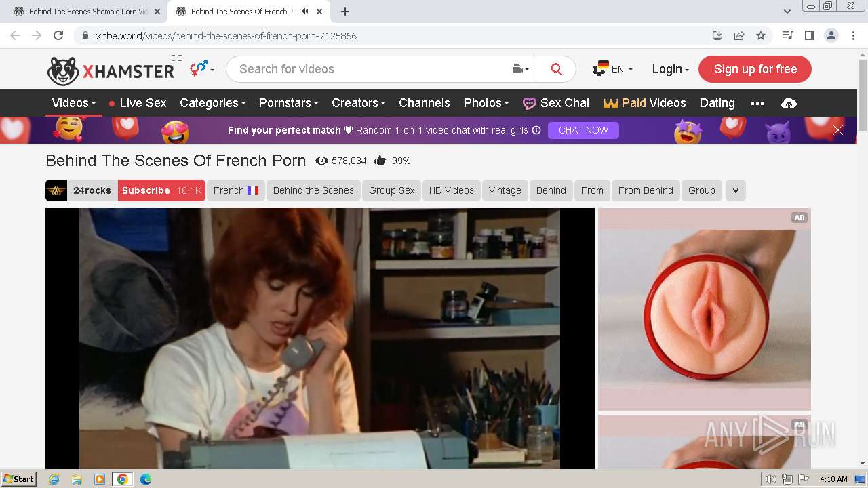Go to Live Sex
This screenshot has width=868, height=488.
(x=137, y=103)
